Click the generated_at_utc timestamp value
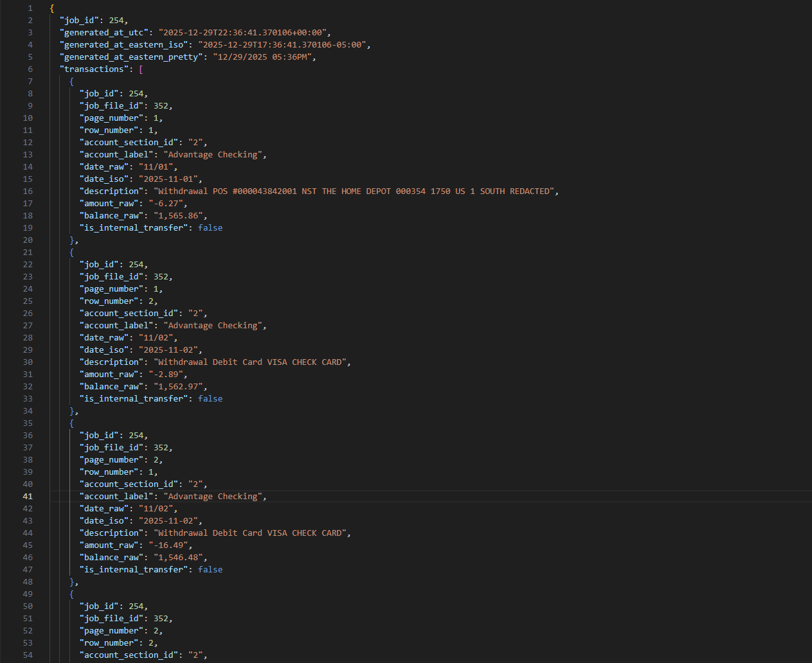Image resolution: width=812 pixels, height=663 pixels. point(244,32)
